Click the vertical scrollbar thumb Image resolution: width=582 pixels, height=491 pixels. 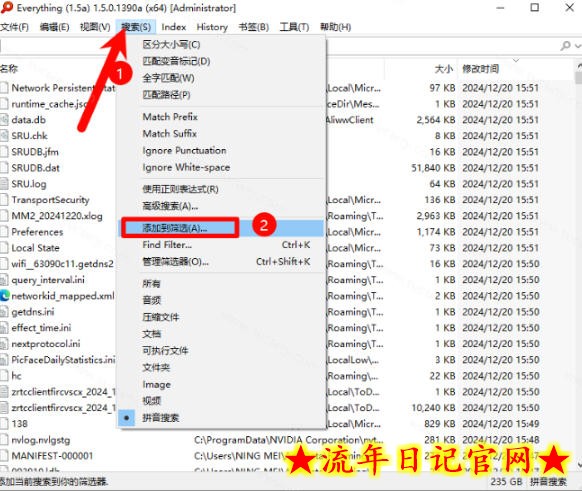click(579, 78)
